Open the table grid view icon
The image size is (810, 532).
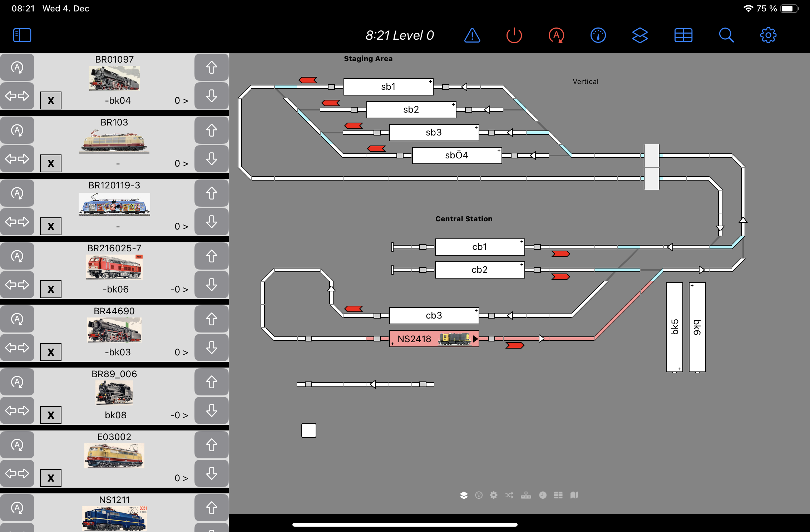coord(683,35)
